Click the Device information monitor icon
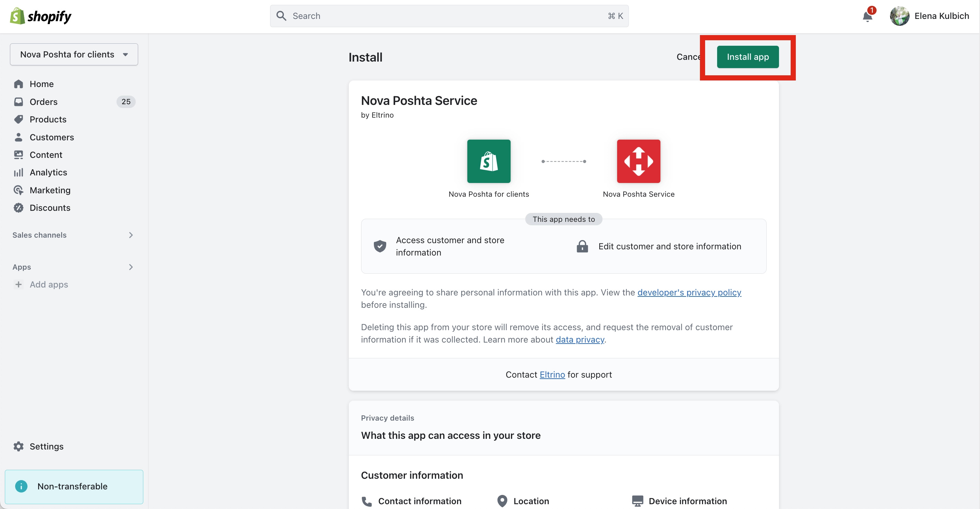 click(x=637, y=501)
